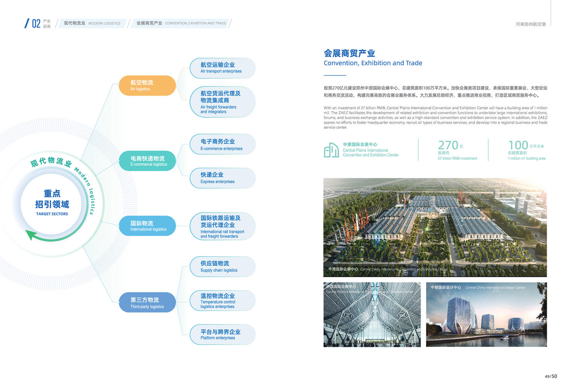The height and width of the screenshot is (392, 578).
Task: Select the teal E-commerce logistics node
Action: pos(148,161)
